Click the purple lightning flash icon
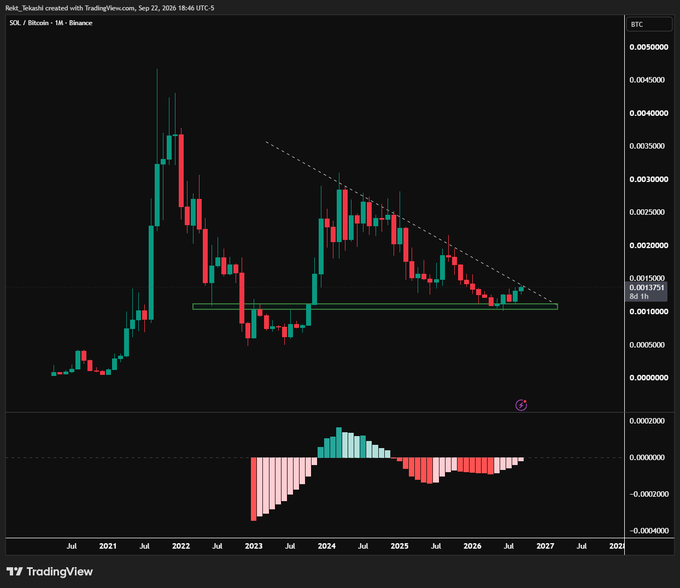This screenshot has height=588, width=680. click(x=521, y=405)
